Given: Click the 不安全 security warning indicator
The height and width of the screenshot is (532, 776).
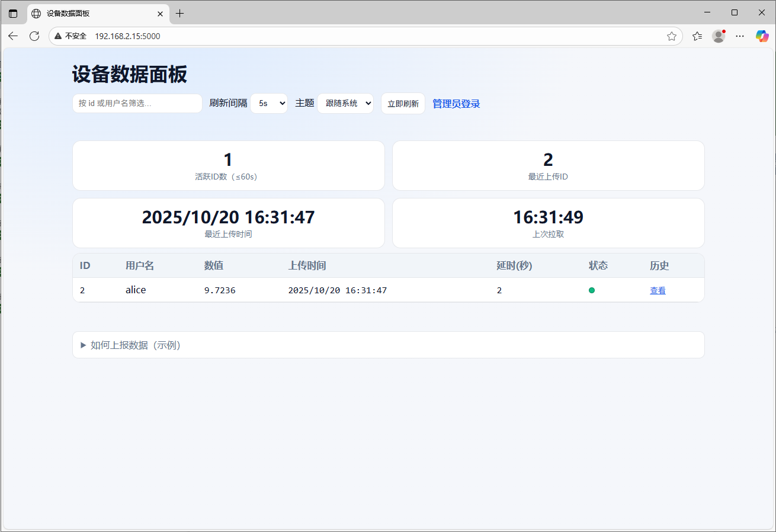Looking at the screenshot, I should [x=70, y=36].
